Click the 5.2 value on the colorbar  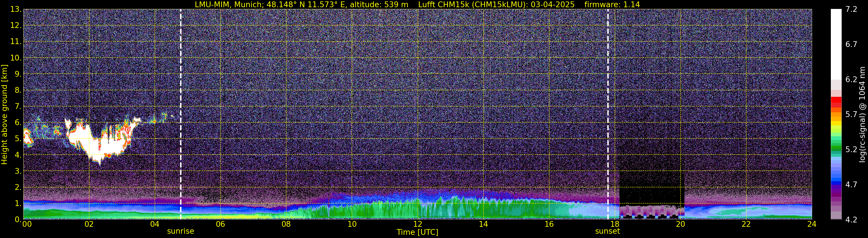point(851,149)
